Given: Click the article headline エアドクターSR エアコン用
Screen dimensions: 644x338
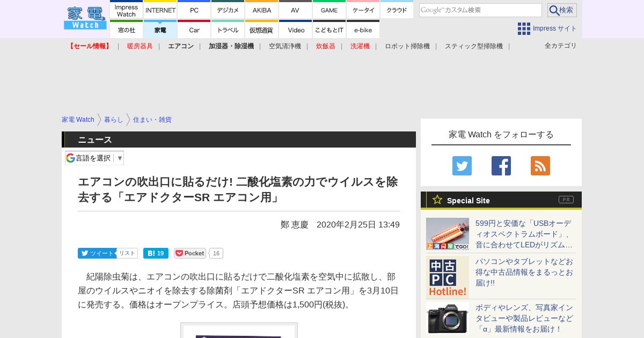Looking at the screenshot, I should click(238, 189).
